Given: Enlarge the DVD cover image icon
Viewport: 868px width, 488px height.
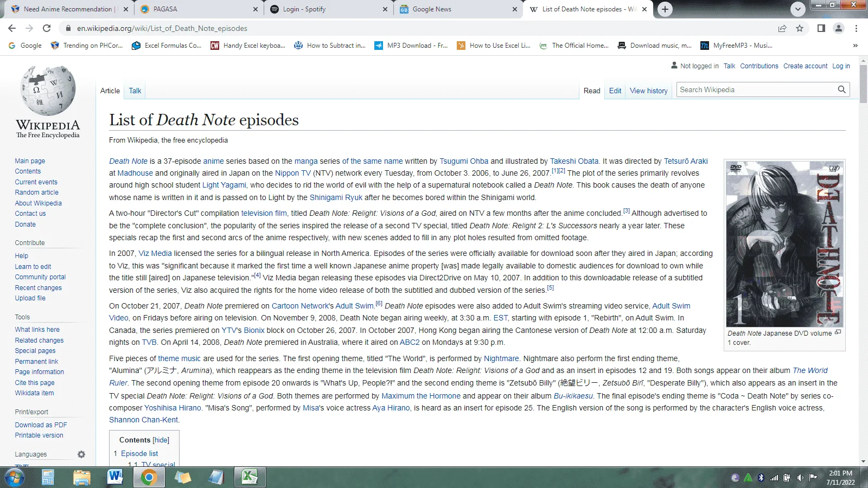Looking at the screenshot, I should tap(838, 332).
